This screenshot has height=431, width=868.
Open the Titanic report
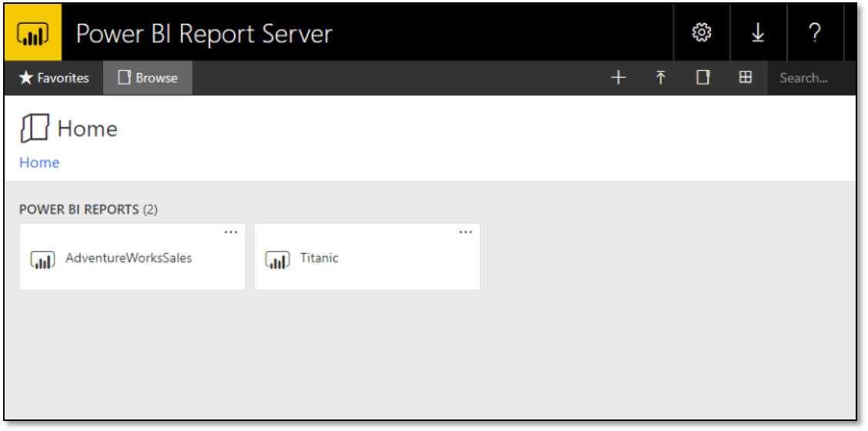tap(367, 256)
